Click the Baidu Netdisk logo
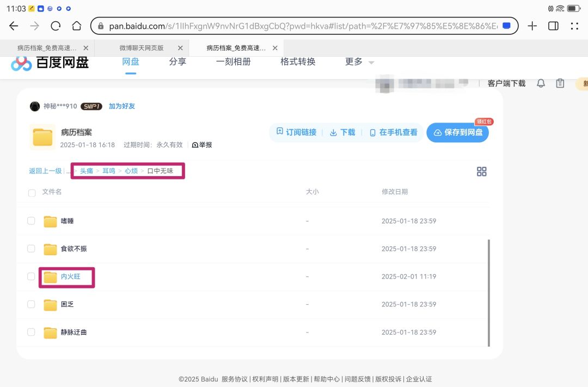Screen dimensions: 588x387 pos(50,63)
